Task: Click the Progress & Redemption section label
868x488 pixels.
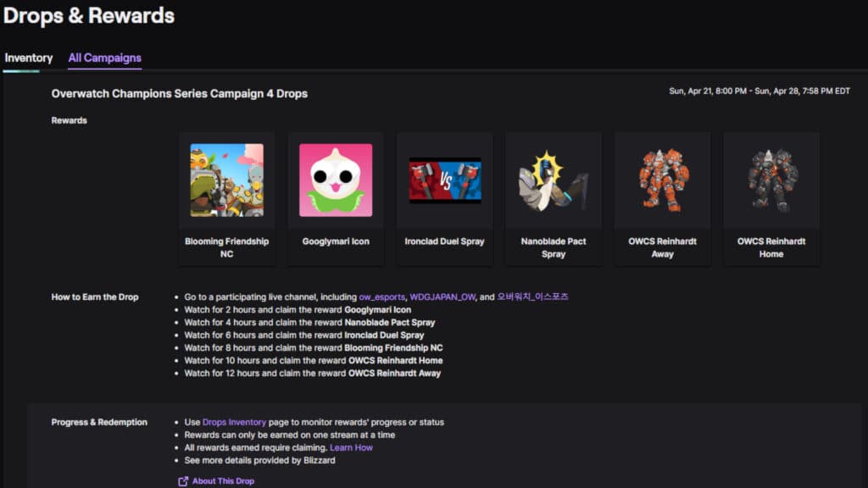Action: coord(99,422)
